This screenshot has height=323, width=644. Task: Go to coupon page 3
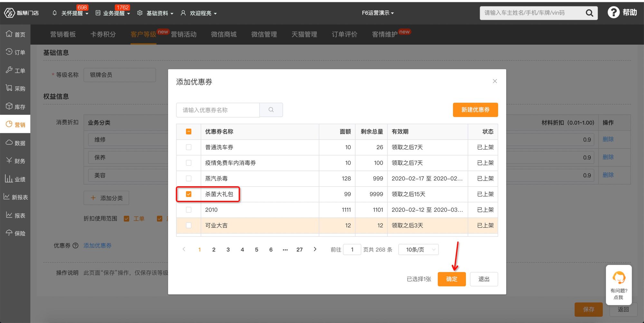coord(228,250)
